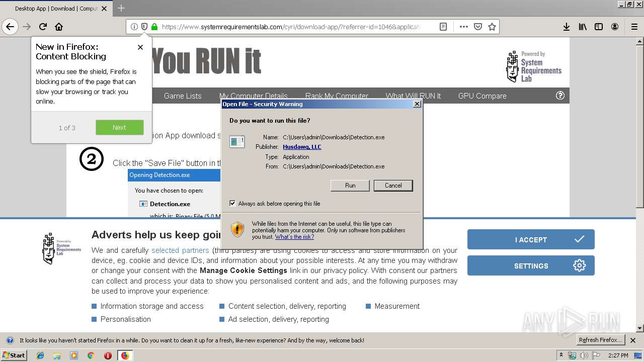
Task: Open the volume icon in system tray
Action: [x=584, y=355]
